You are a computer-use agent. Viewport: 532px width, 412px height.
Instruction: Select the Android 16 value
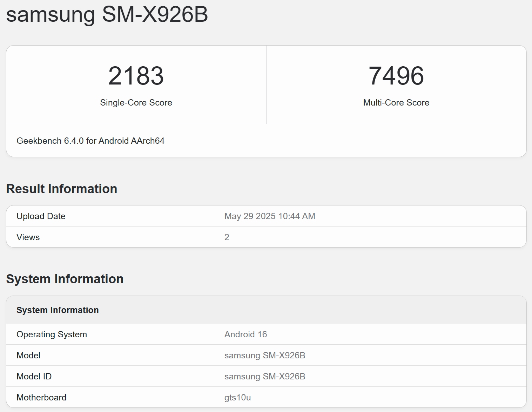point(245,335)
